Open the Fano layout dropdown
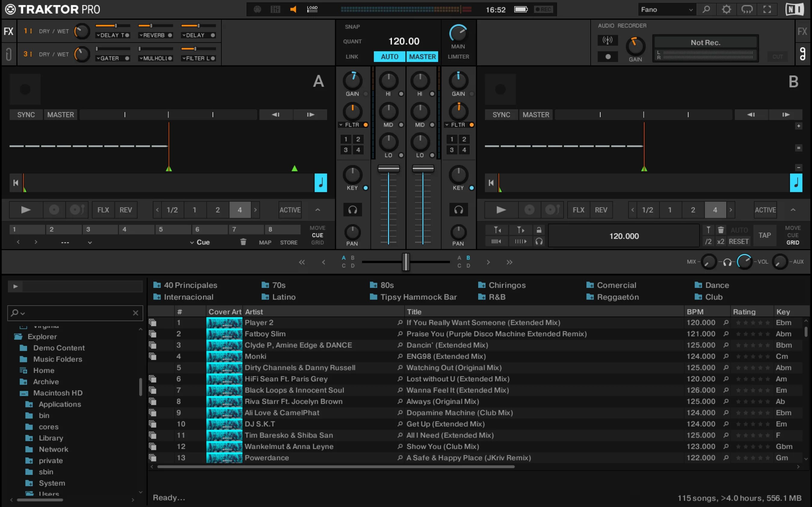The height and width of the screenshot is (507, 812). [666, 9]
